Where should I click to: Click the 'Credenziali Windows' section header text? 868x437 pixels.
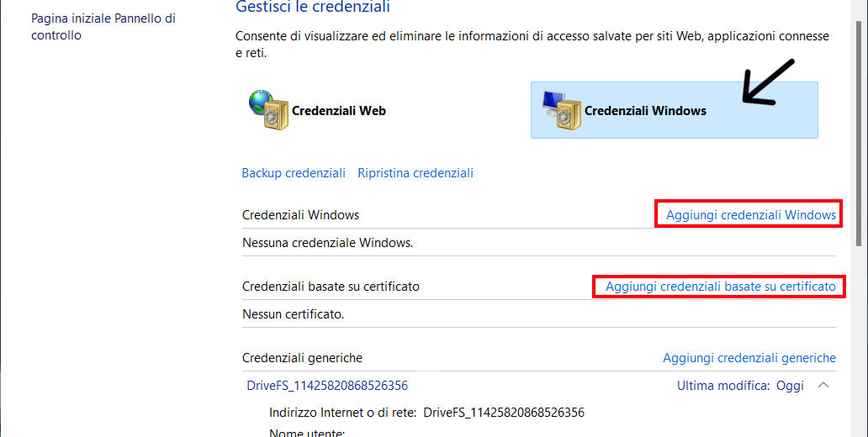300,214
